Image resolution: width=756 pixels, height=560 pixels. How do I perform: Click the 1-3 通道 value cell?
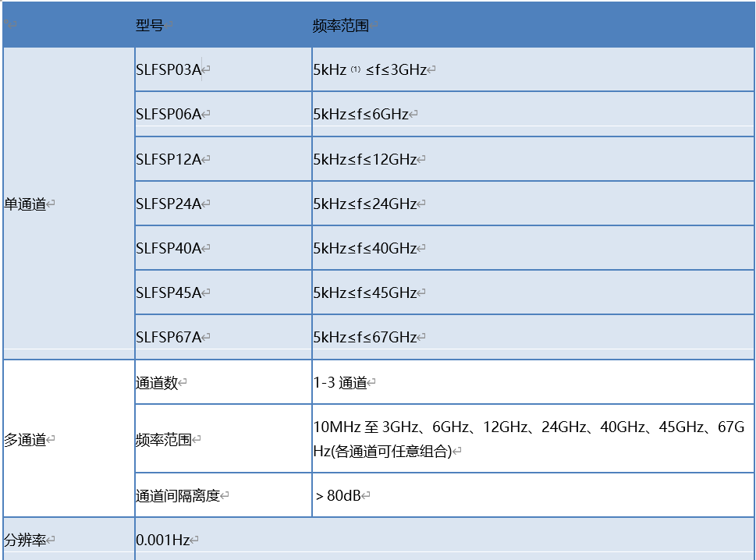pos(340,383)
